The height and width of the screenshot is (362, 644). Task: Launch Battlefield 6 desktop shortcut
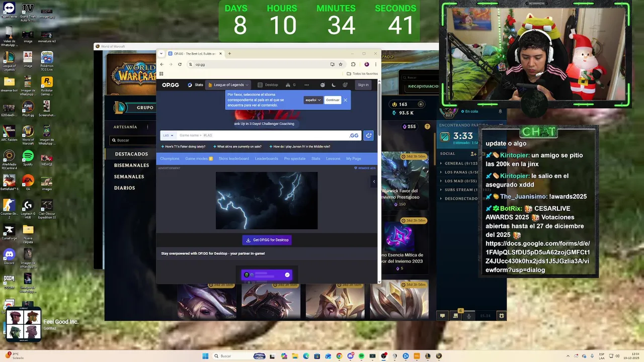[x=9, y=183]
